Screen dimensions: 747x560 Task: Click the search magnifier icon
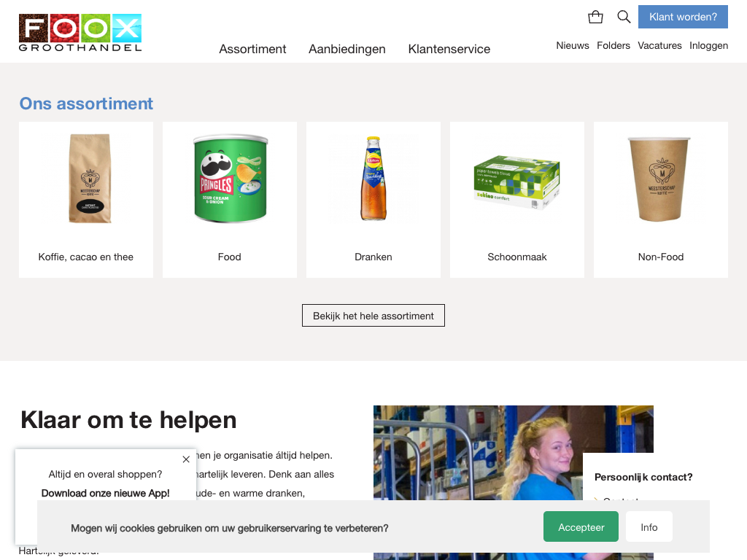click(x=624, y=17)
